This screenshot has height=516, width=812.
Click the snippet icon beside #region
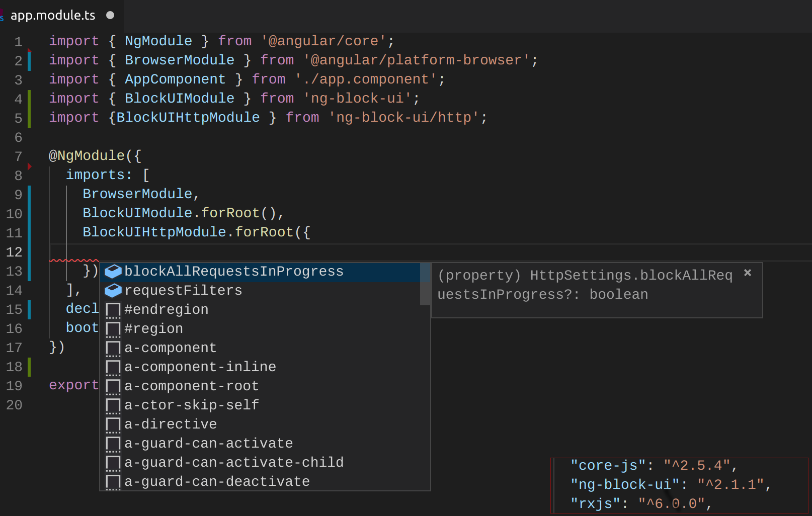[x=113, y=328]
